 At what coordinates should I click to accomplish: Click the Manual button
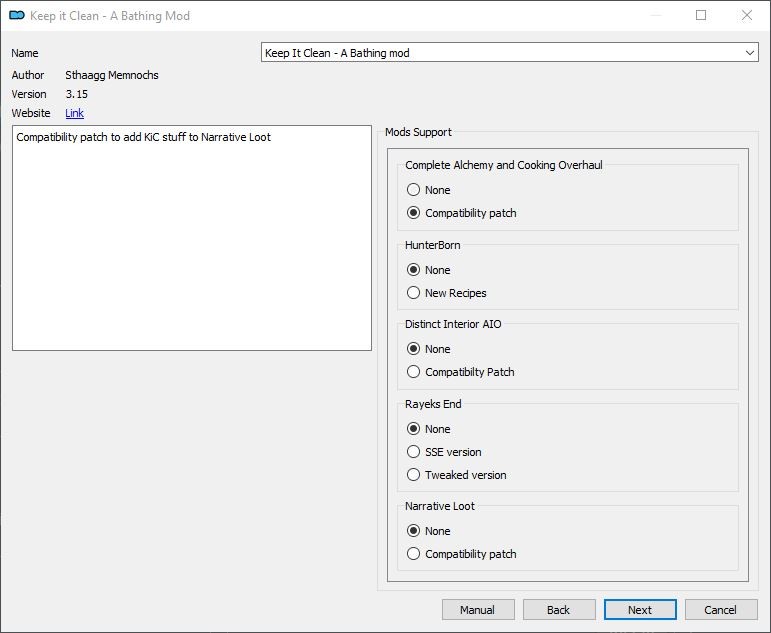[478, 610]
